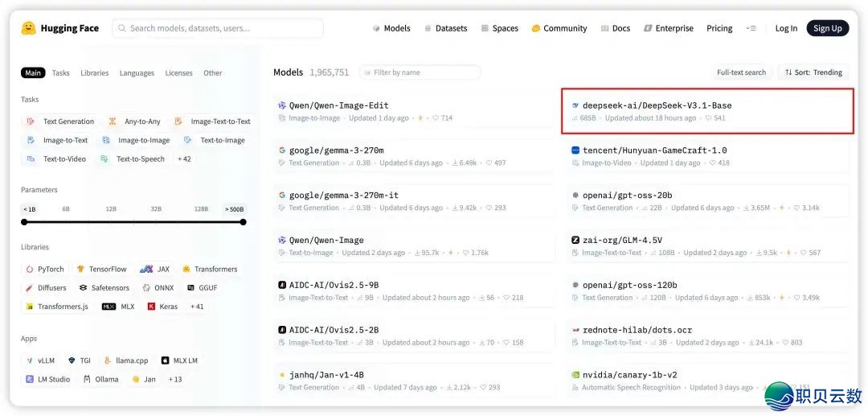Click the Text-to-Speech task icon
The height and width of the screenshot is (416, 868).
[x=104, y=159]
